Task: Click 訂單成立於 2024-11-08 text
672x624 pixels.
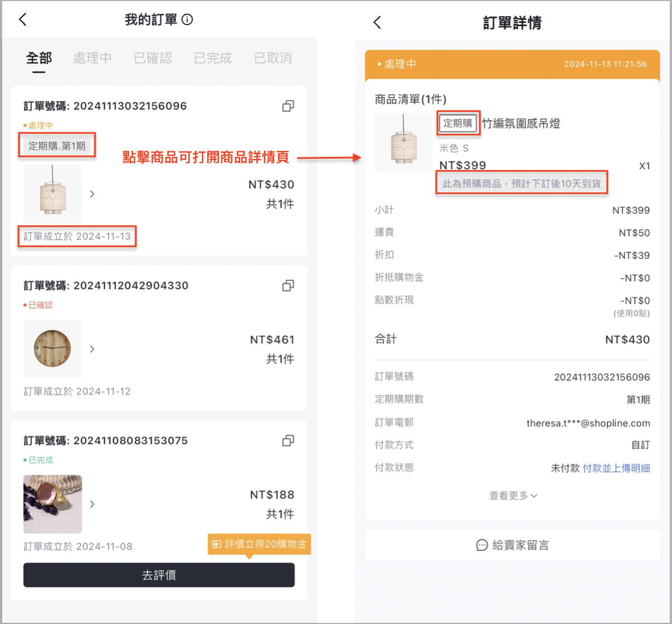Action: coord(78,546)
